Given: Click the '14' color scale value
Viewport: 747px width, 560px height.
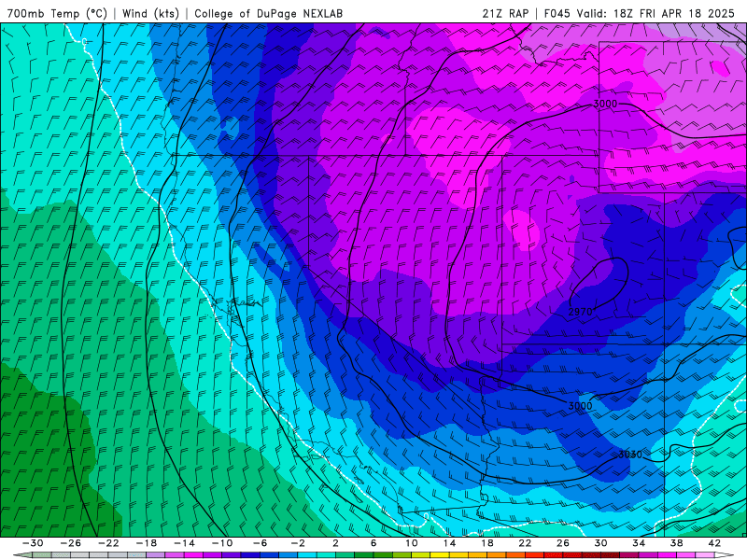Looking at the screenshot, I should pyautogui.click(x=449, y=543).
